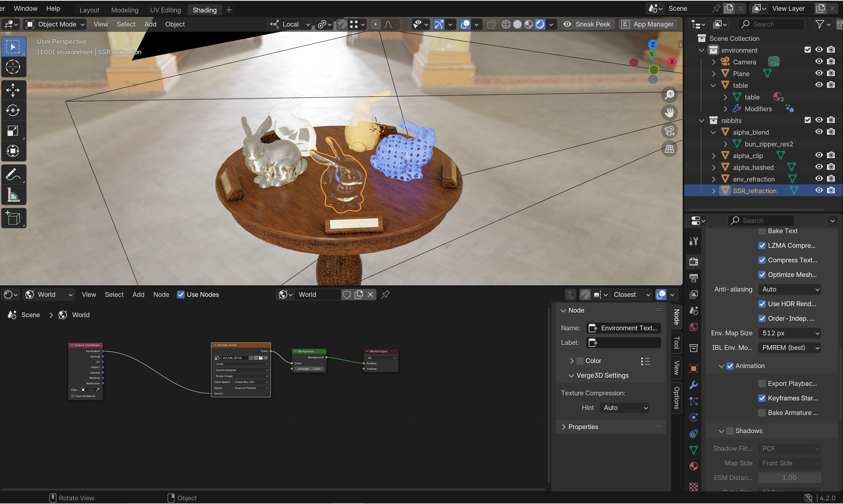The height and width of the screenshot is (504, 843).
Task: Select the Move tool in the viewport toolbar
Action: point(13,90)
